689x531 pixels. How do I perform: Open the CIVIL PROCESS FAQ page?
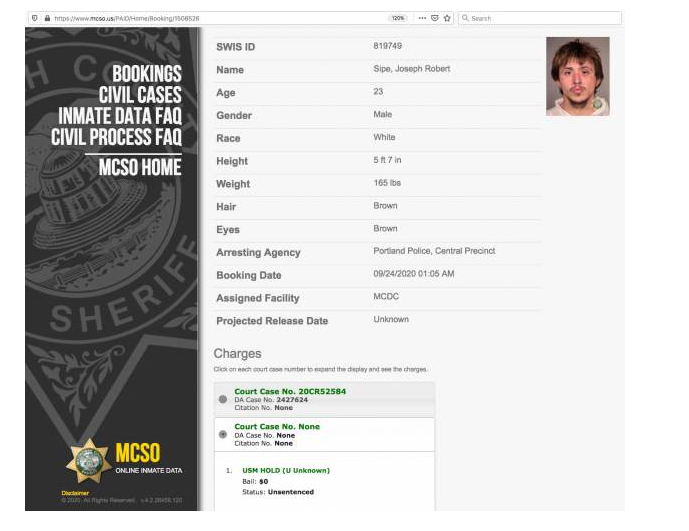pyautogui.click(x=116, y=137)
